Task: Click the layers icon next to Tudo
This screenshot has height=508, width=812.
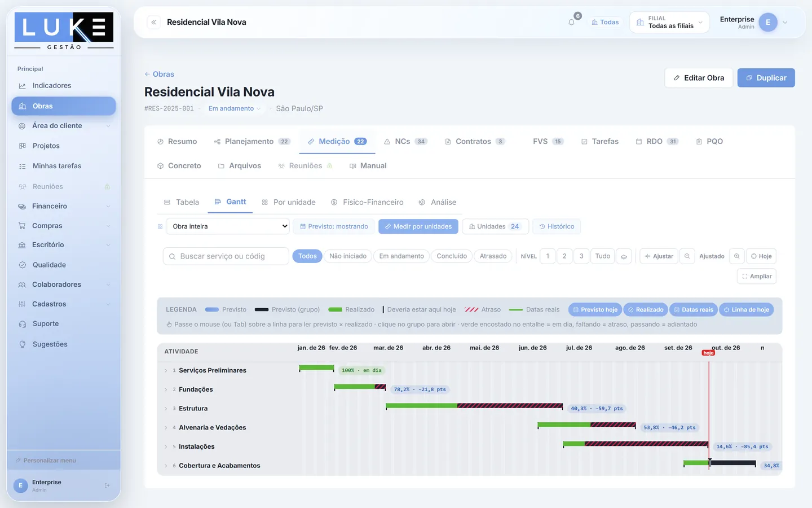Action: (x=624, y=256)
